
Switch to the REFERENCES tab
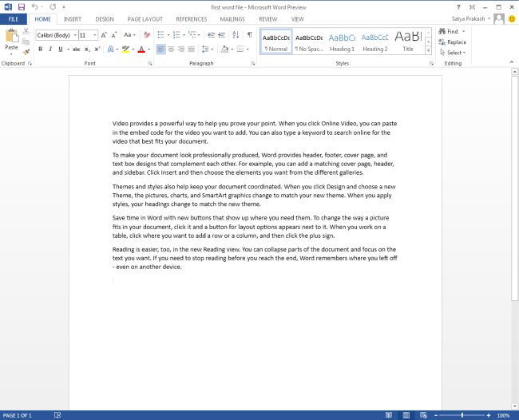[x=192, y=19]
